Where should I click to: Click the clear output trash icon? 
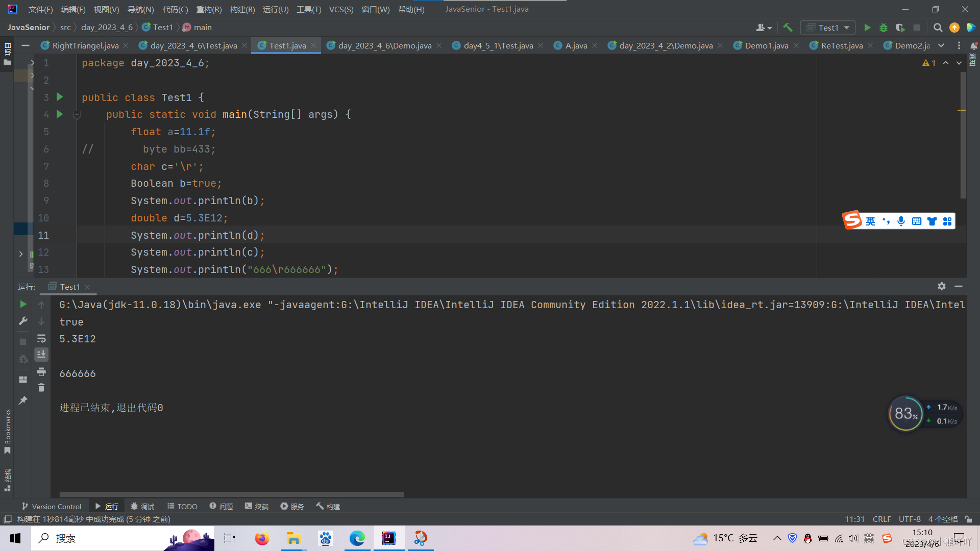pyautogui.click(x=41, y=388)
